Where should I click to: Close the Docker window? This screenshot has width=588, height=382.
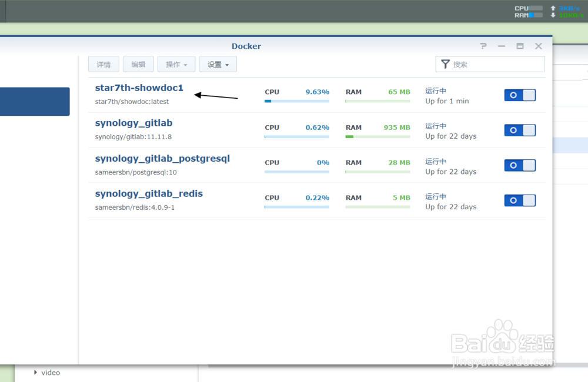click(539, 46)
